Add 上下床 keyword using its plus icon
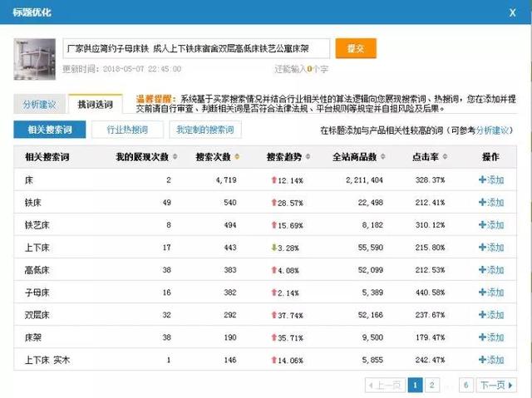 [482, 248]
